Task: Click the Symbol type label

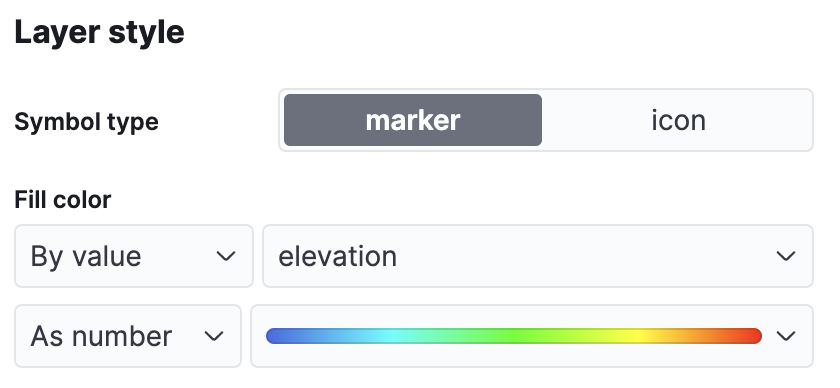Action: [x=86, y=122]
